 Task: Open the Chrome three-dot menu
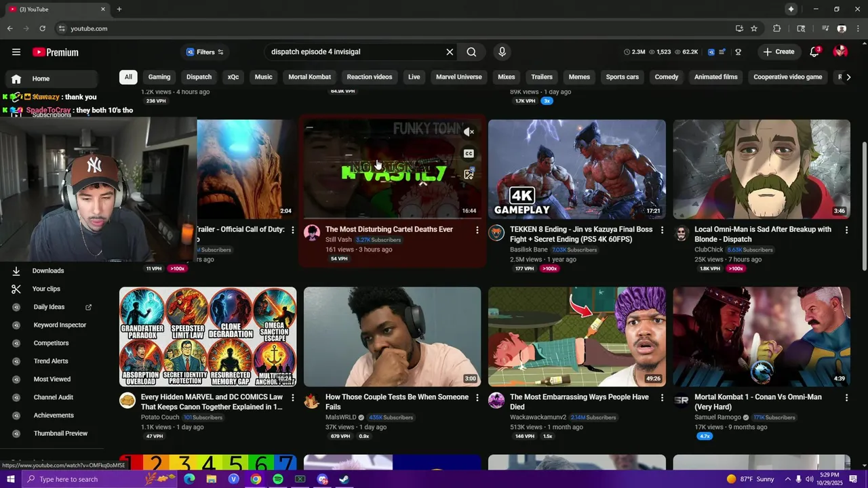pyautogui.click(x=856, y=28)
